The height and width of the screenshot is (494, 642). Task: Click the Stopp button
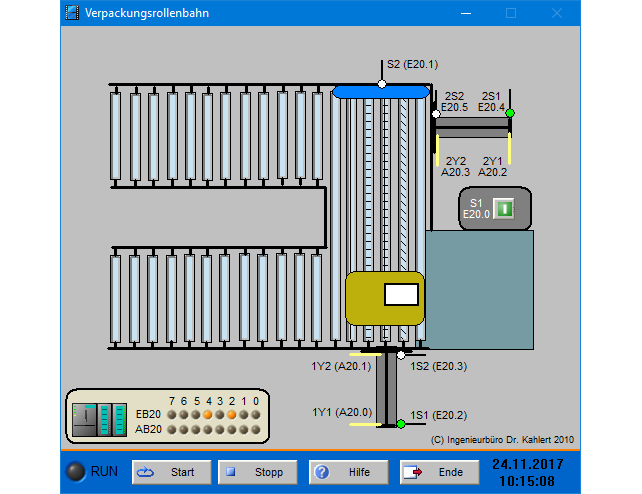258,472
